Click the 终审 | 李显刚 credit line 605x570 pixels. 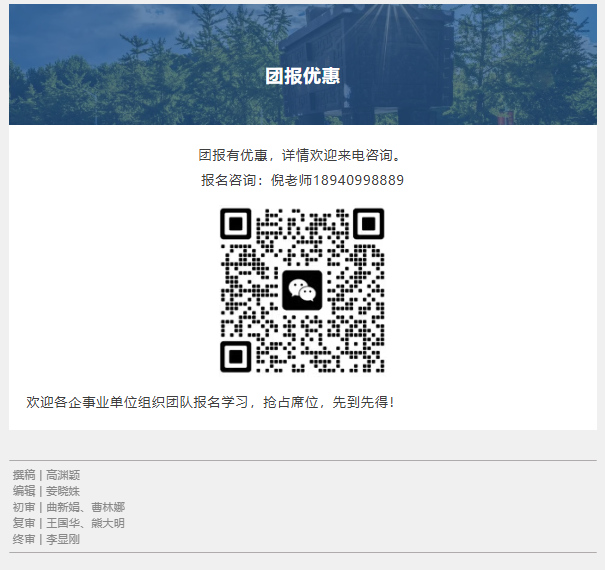point(46,539)
